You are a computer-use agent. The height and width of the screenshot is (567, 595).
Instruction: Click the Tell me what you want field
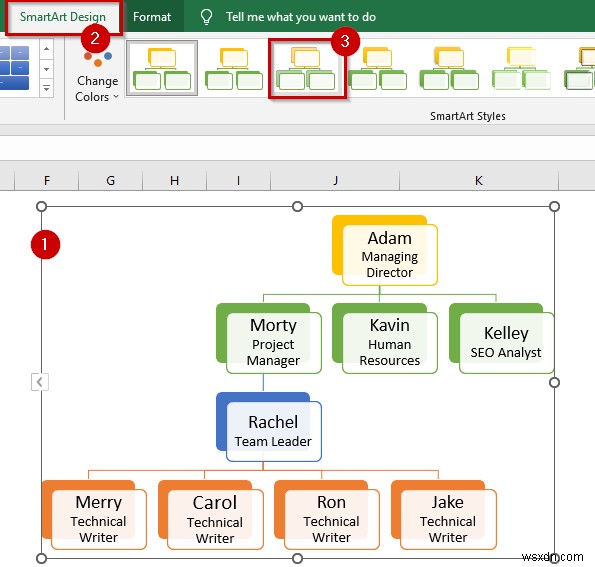point(301,17)
